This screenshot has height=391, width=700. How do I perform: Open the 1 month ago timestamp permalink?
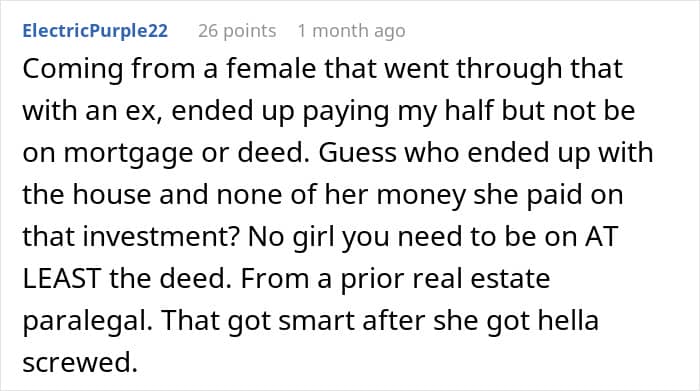[351, 31]
